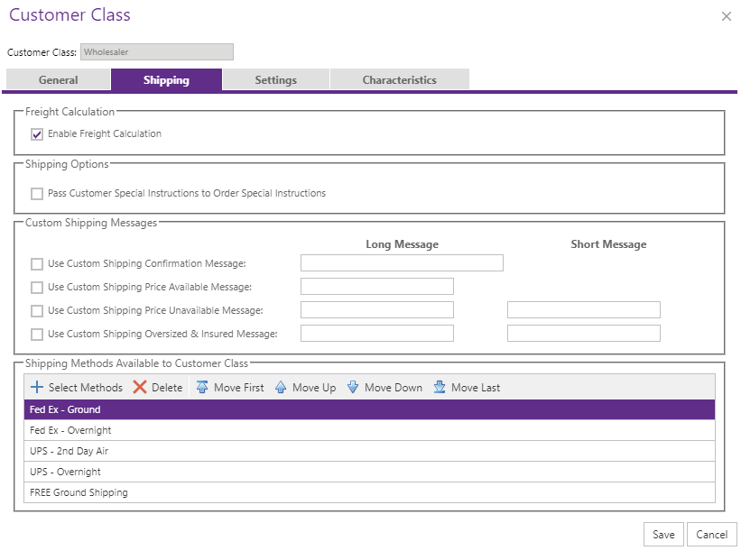
Task: Enable Pass Customer Special Instructions checkbox
Action: coord(37,194)
